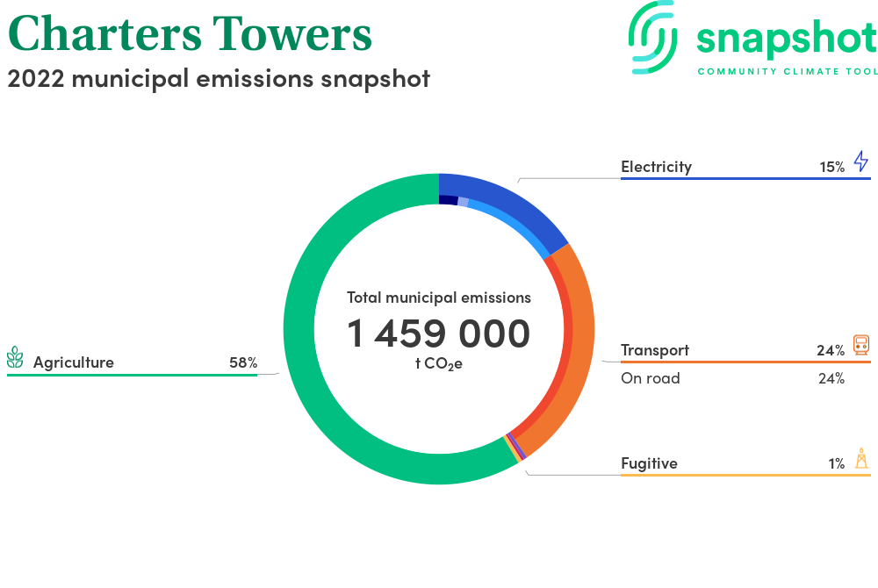Click the snapshot wordmark text
878x588 pixels.
786,38
